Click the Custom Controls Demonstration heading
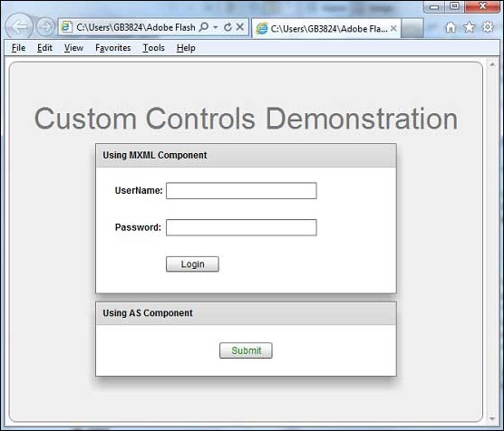 (246, 119)
